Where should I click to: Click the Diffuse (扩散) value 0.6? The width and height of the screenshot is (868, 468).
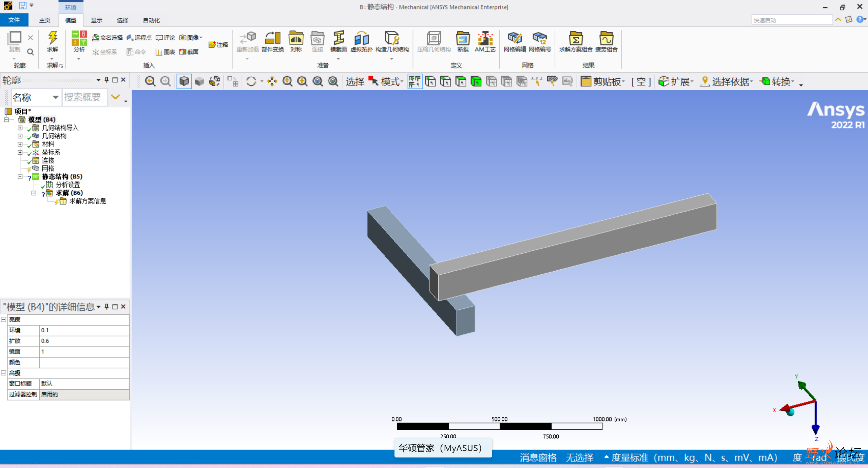84,341
